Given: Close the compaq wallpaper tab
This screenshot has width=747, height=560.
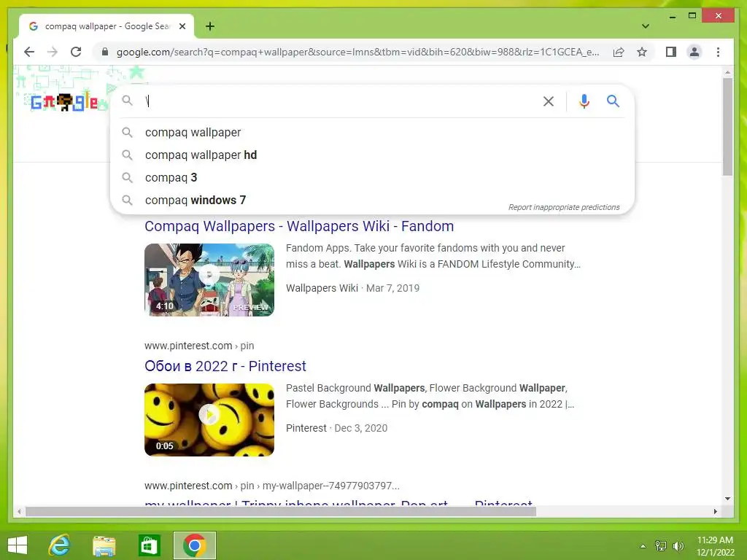Looking at the screenshot, I should [x=182, y=26].
